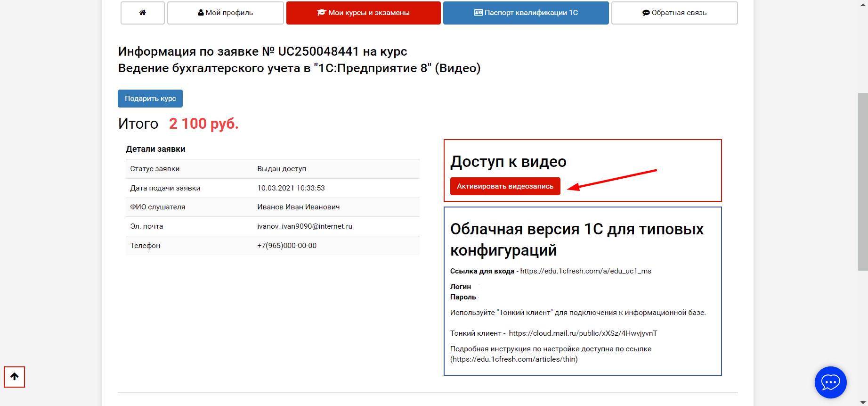Screen dimensions: 868x406
Task: Open the edu.1cfresh.com/a/edu_uc1_ms login link
Action: point(585,271)
